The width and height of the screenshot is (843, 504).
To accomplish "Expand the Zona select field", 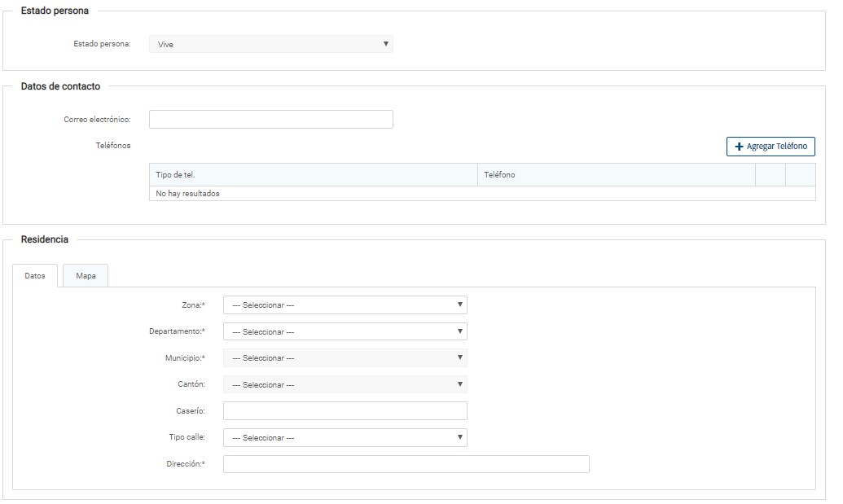I will 345,305.
